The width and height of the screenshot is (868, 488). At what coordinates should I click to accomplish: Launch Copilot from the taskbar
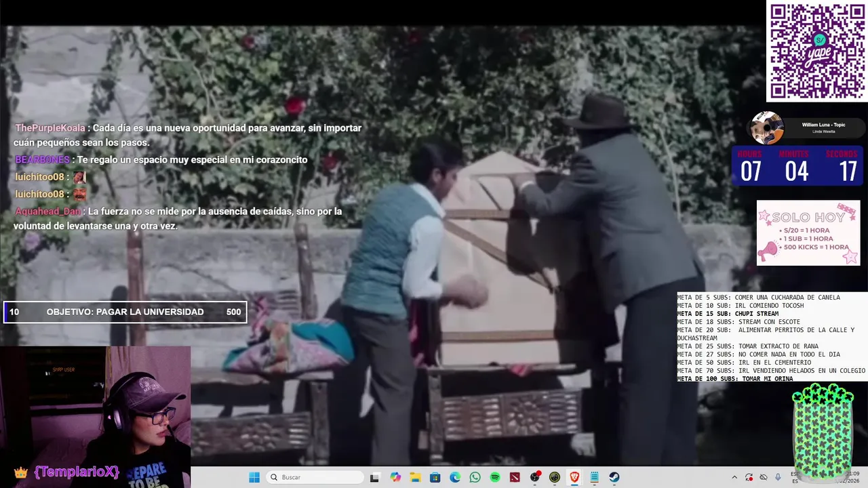[x=395, y=477]
